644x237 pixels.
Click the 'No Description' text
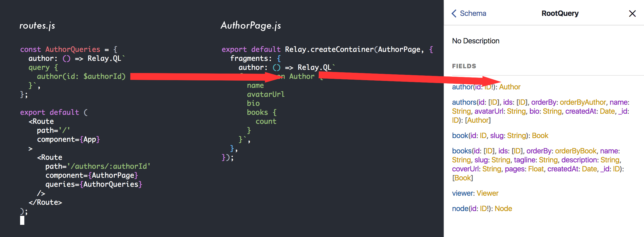pos(476,41)
